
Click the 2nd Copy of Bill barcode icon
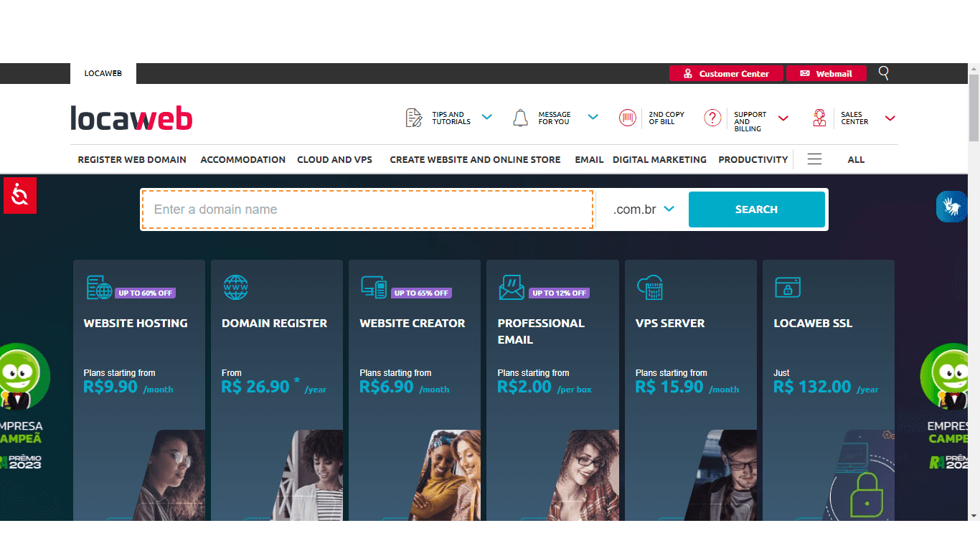click(x=628, y=118)
